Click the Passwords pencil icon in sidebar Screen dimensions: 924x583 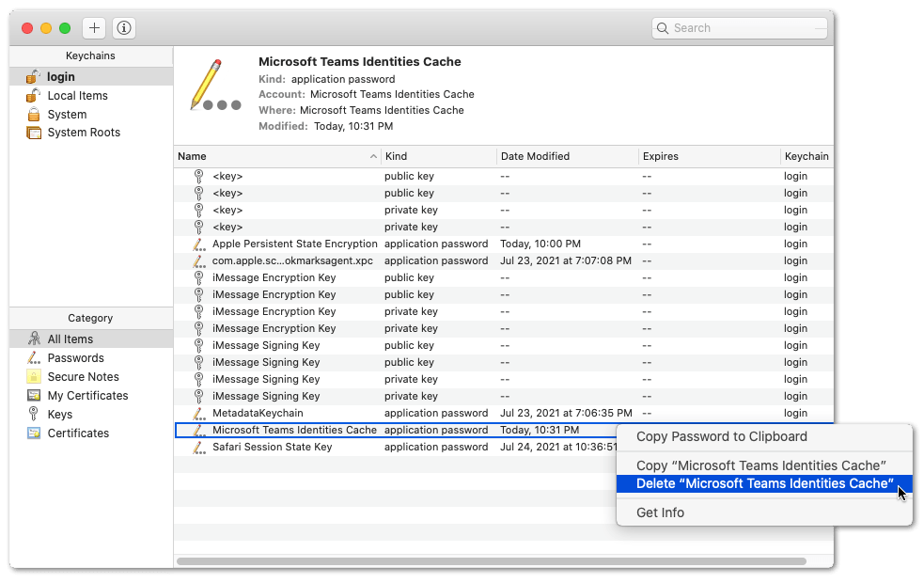click(34, 358)
